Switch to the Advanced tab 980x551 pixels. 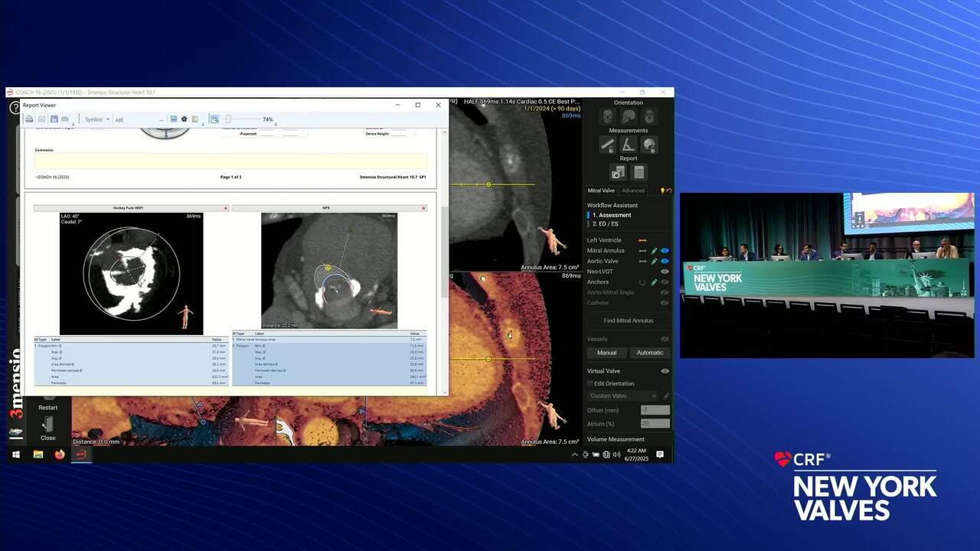[633, 191]
